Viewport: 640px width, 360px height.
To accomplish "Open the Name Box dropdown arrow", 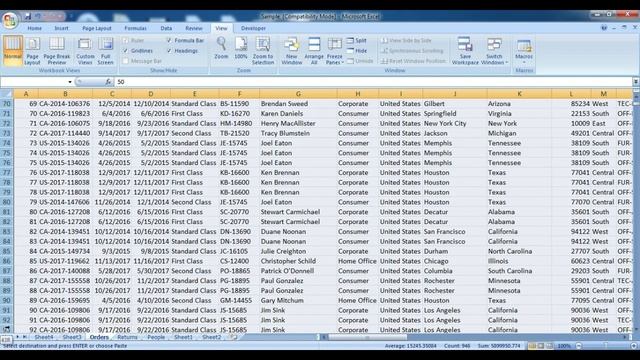I will 70,82.
